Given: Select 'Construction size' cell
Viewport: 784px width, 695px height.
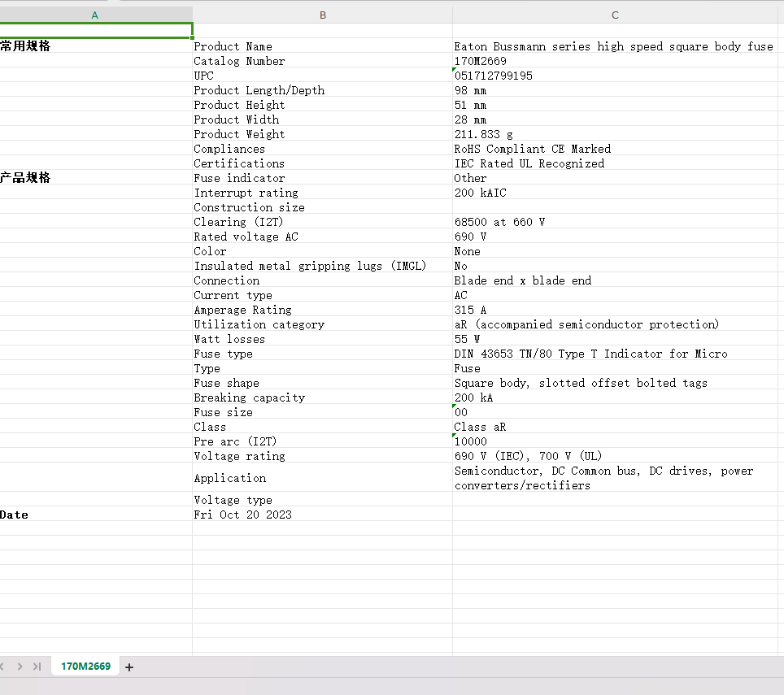Looking at the screenshot, I should (x=323, y=207).
